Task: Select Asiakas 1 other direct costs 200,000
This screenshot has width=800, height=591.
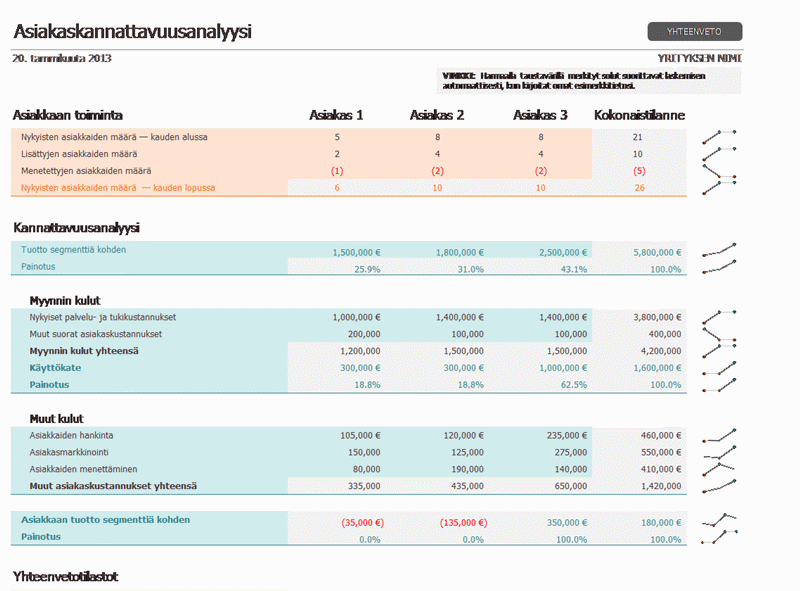Action: (x=364, y=334)
